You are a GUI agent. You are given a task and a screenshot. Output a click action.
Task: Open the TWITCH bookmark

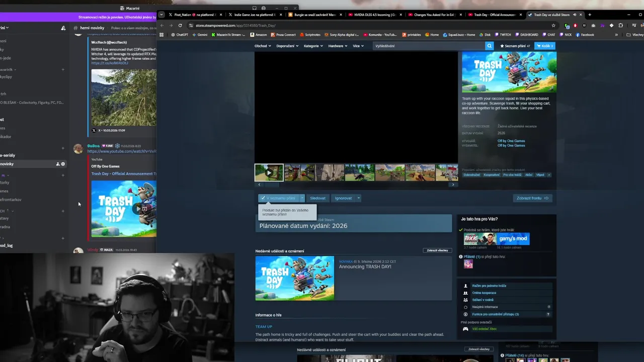coord(503,35)
